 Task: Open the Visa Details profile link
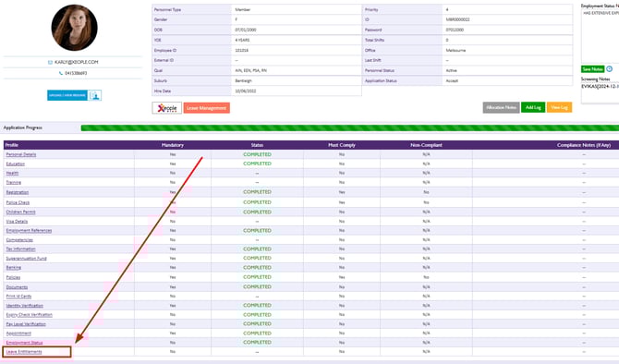point(17,222)
